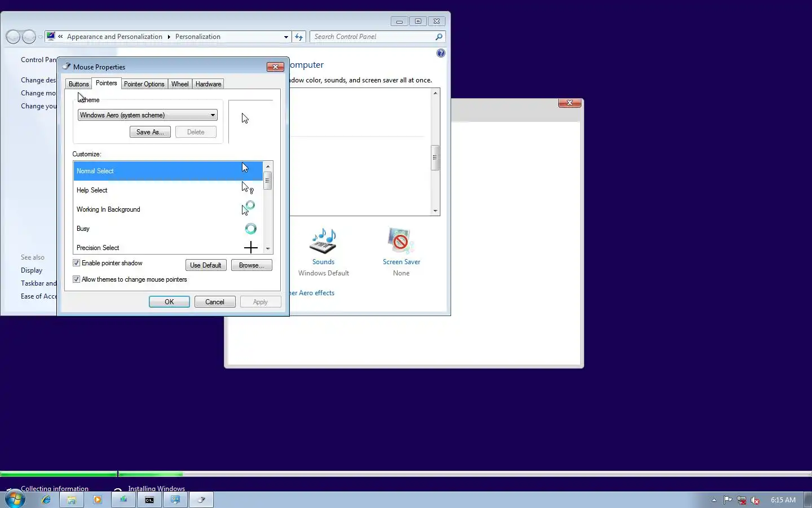Image resolution: width=812 pixels, height=508 pixels.
Task: Open the network status tray icon
Action: click(x=742, y=500)
